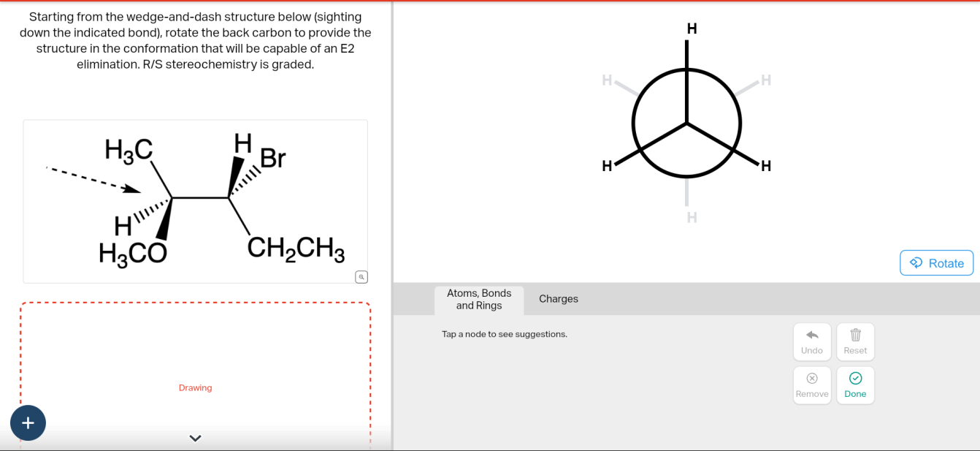Select the gray top-left hydrogen of the back carbon
Viewport: 980px width, 451px height.
pos(607,80)
